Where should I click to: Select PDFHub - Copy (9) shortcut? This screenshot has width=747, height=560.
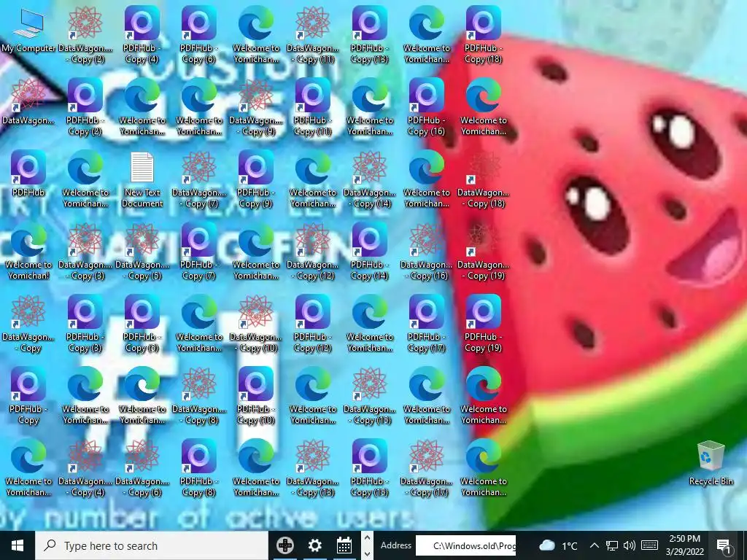pyautogui.click(x=256, y=180)
